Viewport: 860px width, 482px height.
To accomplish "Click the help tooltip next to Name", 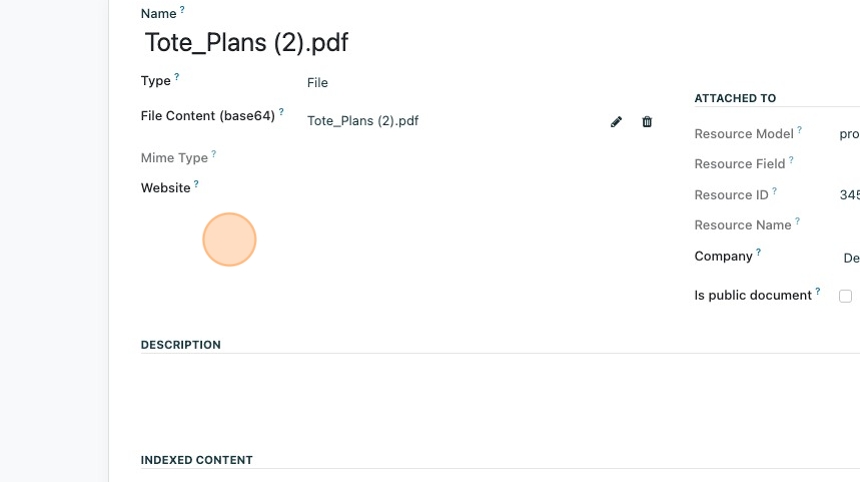I will point(183,10).
